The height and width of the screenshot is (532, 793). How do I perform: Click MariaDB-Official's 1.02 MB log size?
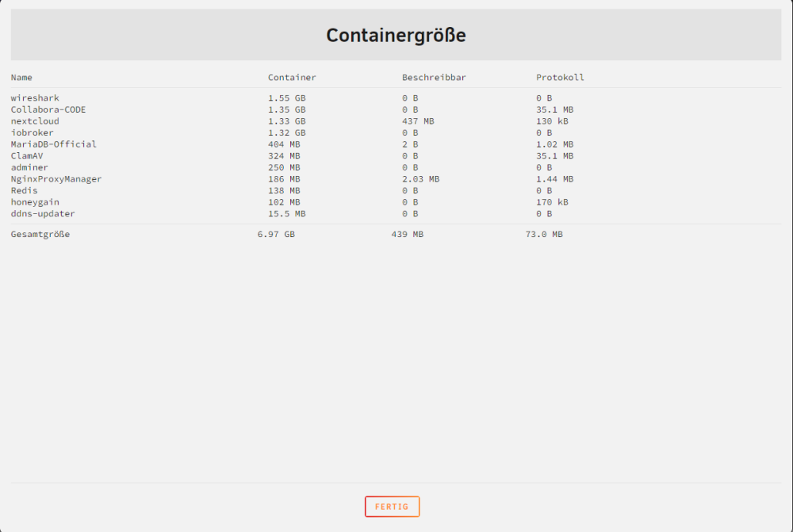(555, 144)
